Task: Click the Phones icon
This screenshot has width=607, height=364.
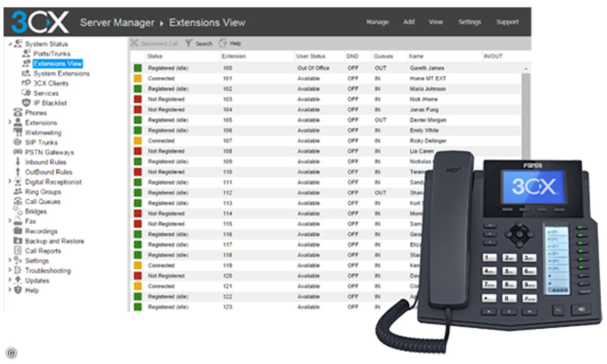Action: coord(18,113)
